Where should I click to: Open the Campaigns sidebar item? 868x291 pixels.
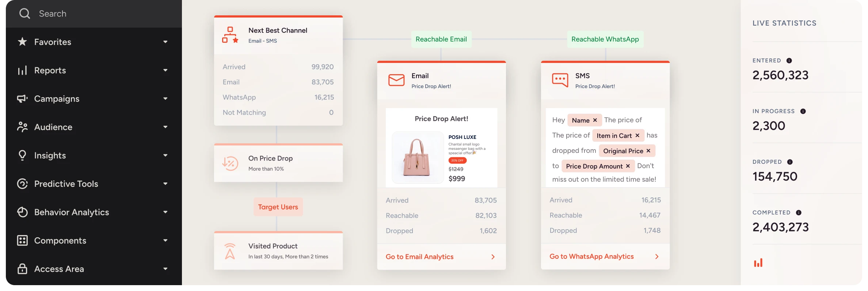tap(94, 99)
